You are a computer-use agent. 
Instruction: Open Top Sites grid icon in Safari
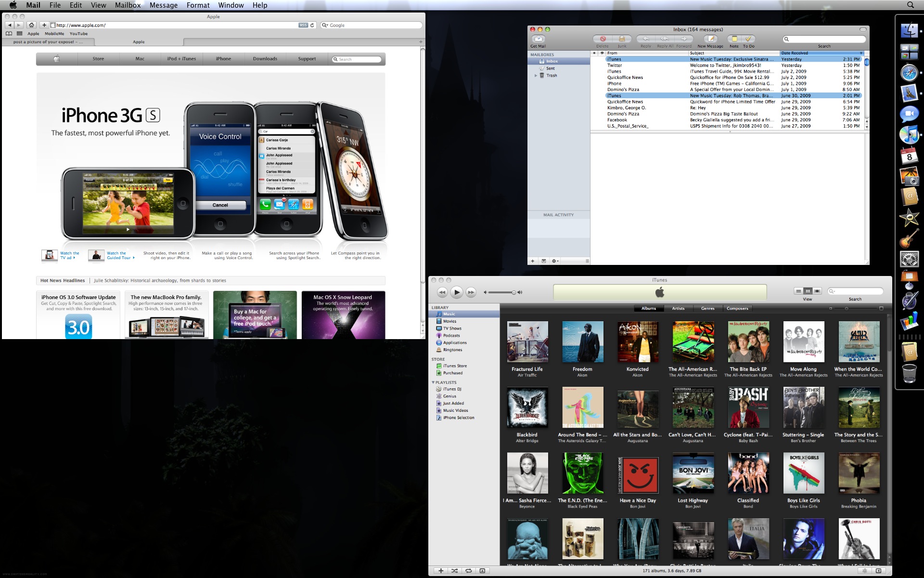coord(20,34)
